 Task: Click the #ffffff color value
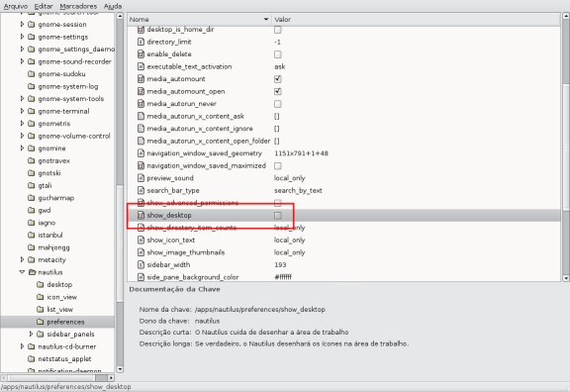[x=283, y=277]
